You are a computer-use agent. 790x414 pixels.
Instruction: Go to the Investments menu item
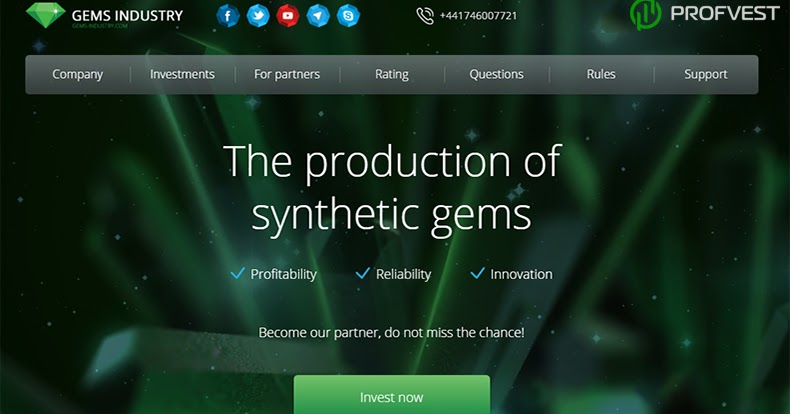pos(182,75)
